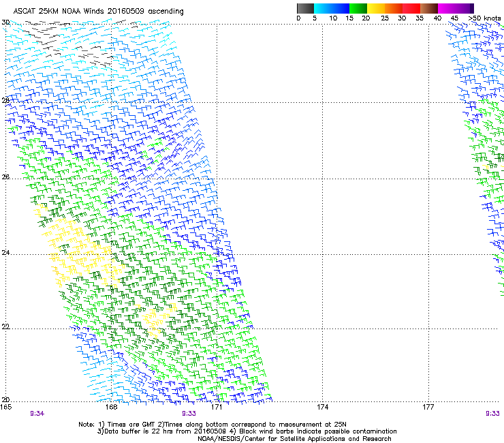Click the latitude label '30'
This screenshot has width=504, height=443.
point(5,22)
